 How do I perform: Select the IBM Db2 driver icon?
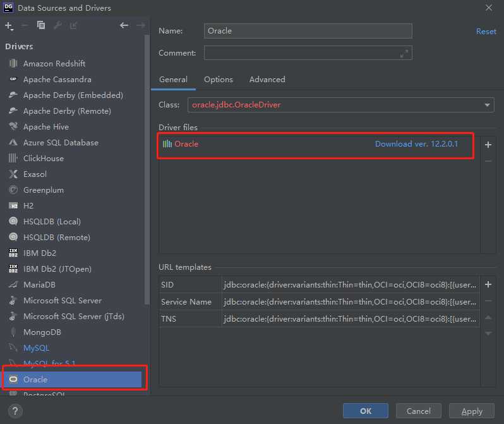[x=13, y=253]
